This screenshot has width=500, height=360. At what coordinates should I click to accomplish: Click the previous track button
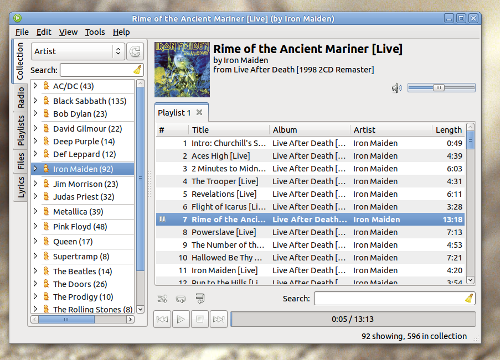(x=162, y=319)
